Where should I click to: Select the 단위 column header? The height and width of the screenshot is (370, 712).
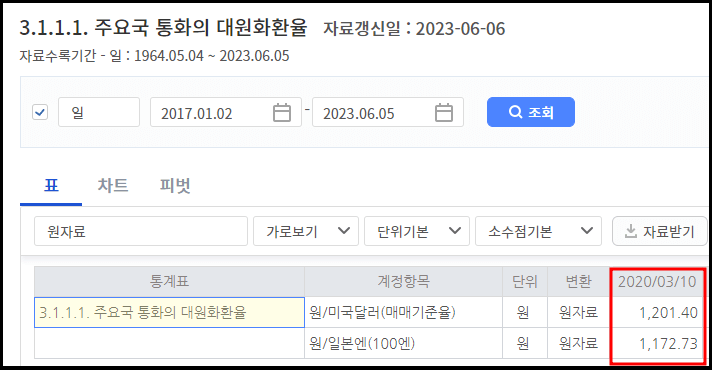pos(525,281)
